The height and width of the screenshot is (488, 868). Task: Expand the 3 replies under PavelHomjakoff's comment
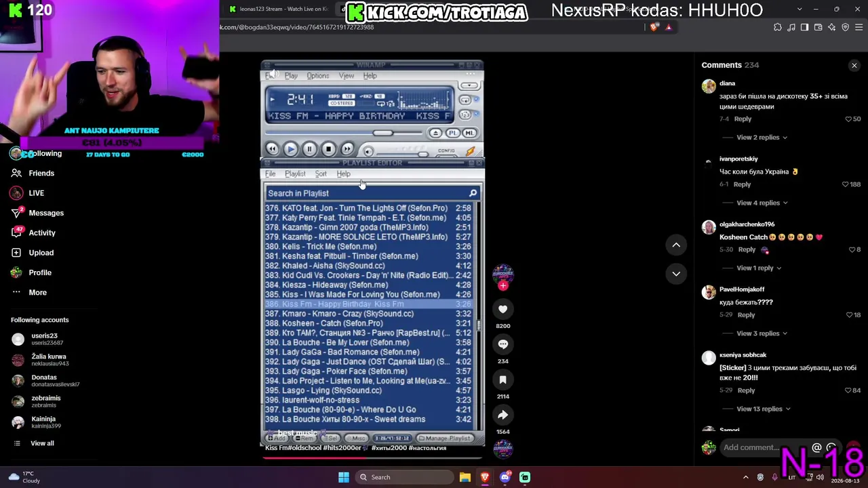762,333
